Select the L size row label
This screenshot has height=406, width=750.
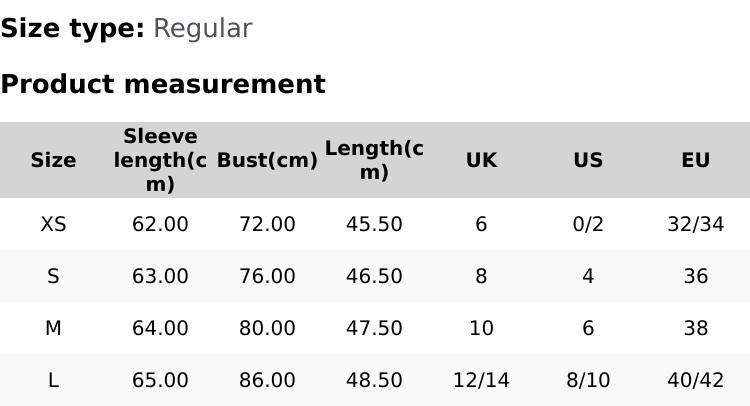53,380
